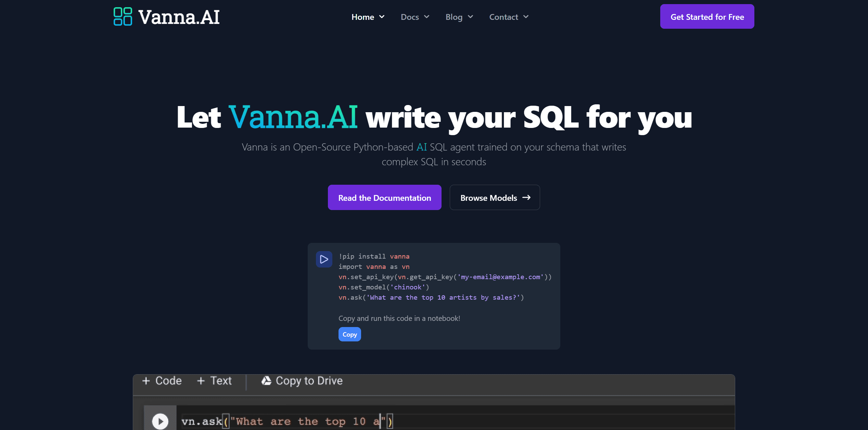The image size is (868, 430).
Task: Click Copy to Drive in notebook toolbar
Action: point(302,381)
